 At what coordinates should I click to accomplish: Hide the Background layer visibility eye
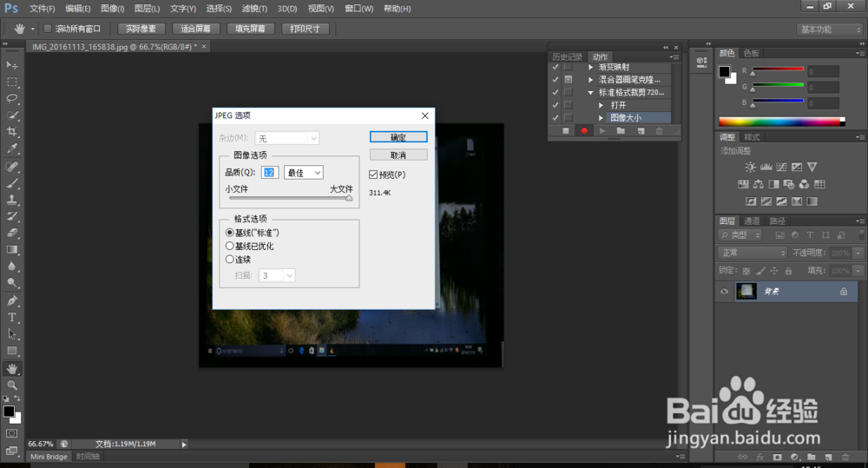point(724,292)
